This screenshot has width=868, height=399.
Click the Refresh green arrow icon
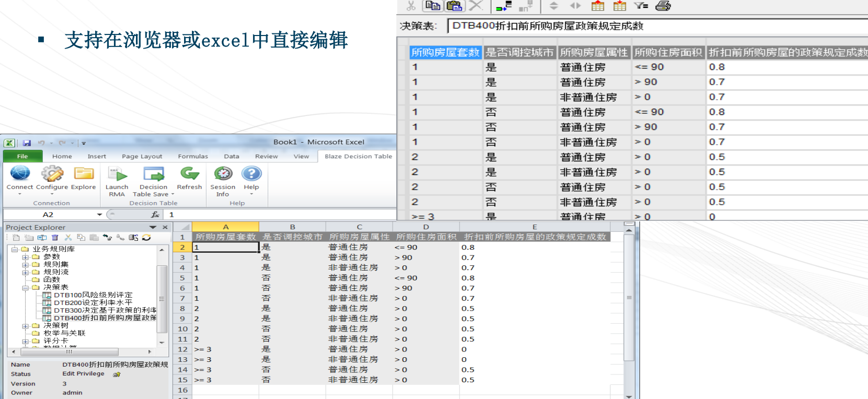point(189,173)
